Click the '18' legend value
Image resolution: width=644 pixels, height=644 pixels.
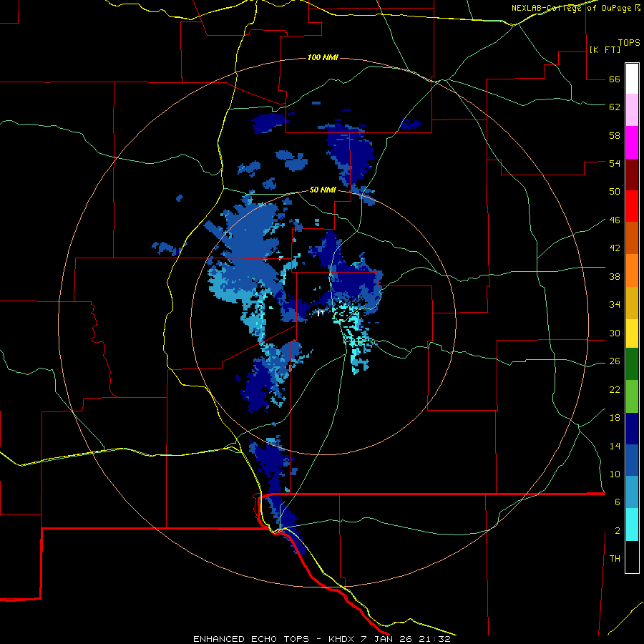[x=615, y=418]
